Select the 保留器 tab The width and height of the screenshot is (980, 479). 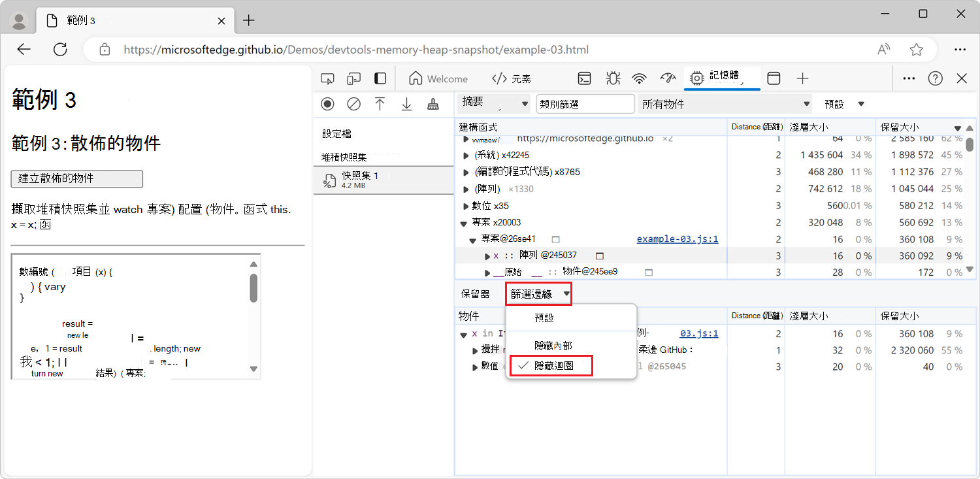(x=476, y=294)
